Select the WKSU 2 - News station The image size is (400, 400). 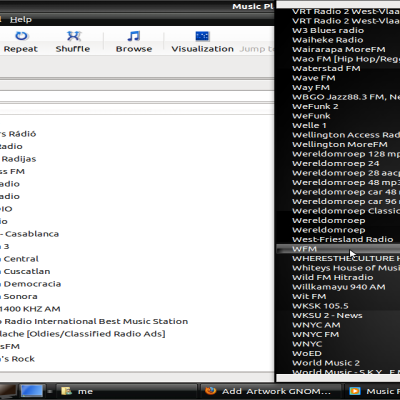327,315
